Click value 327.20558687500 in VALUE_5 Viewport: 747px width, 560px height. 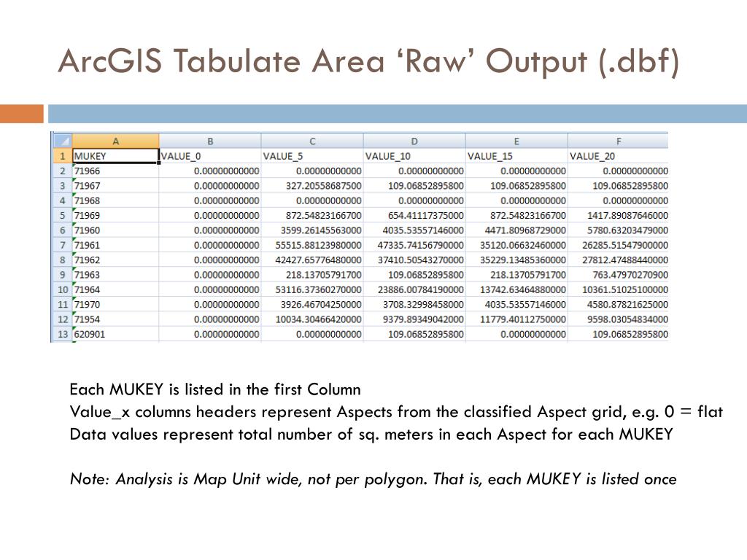click(312, 186)
